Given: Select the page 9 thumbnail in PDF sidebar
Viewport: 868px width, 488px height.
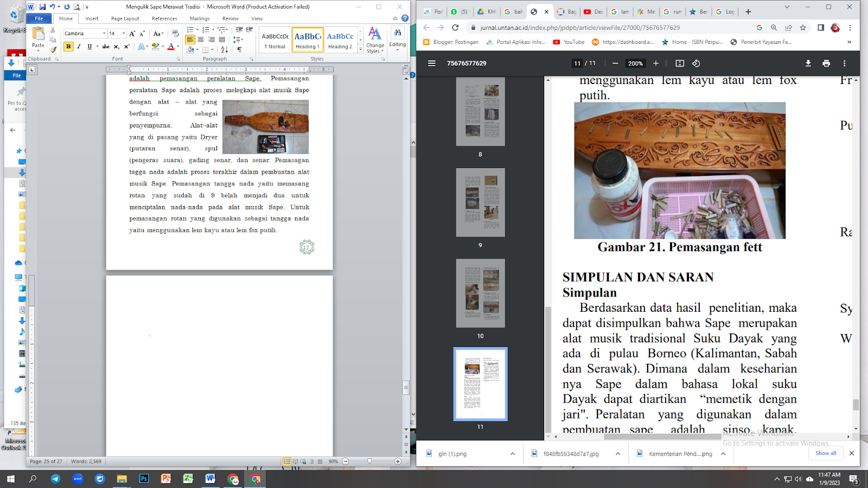Looking at the screenshot, I should coord(480,202).
